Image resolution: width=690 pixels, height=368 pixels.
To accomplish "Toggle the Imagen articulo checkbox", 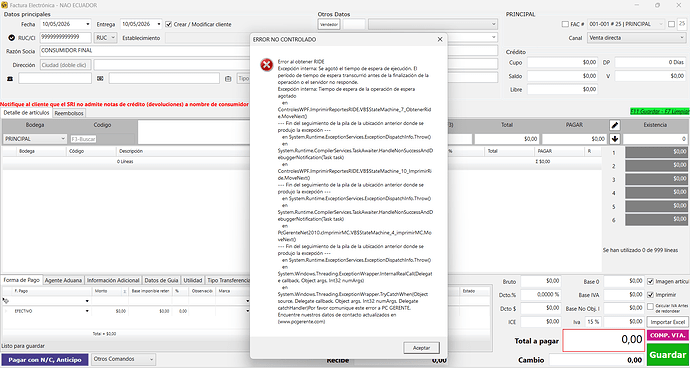I will coord(650,281).
